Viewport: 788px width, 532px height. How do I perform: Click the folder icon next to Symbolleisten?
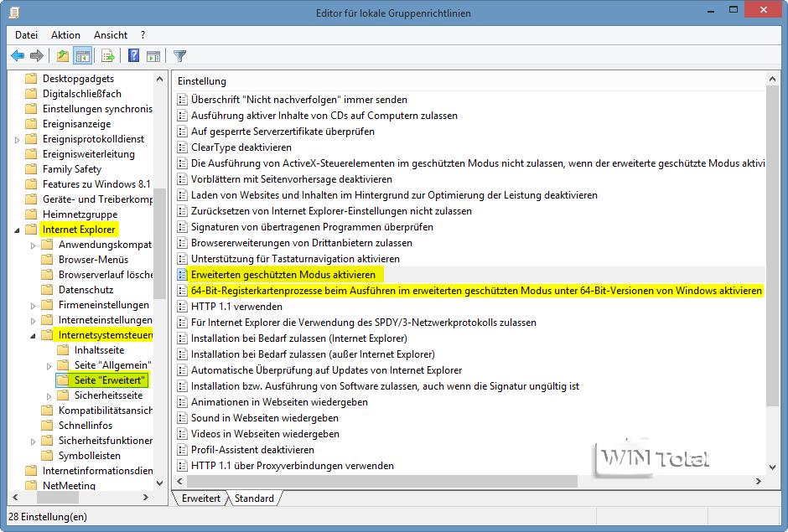(x=47, y=455)
